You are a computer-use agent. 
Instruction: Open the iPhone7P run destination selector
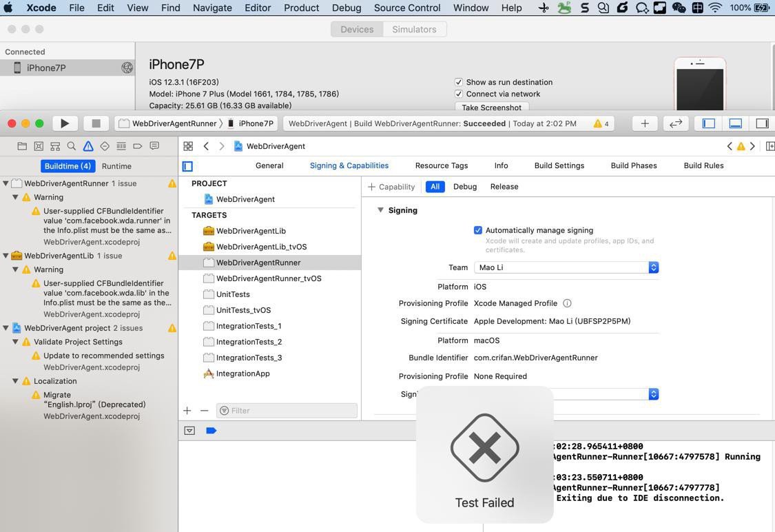pyautogui.click(x=251, y=123)
